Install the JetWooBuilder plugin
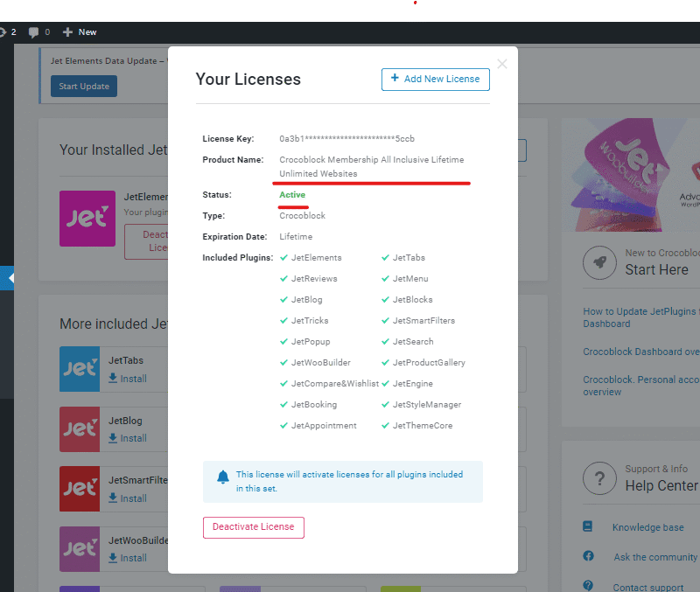Image resolution: width=700 pixels, height=592 pixels. click(128, 558)
